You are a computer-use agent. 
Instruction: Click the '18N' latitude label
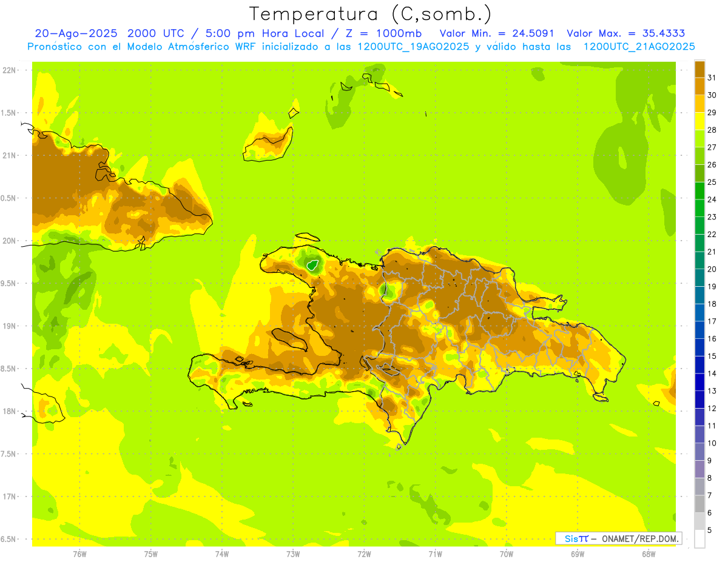8,411
